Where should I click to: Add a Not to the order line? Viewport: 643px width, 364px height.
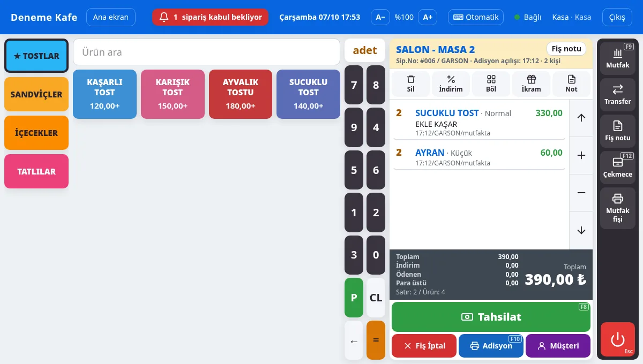click(571, 84)
